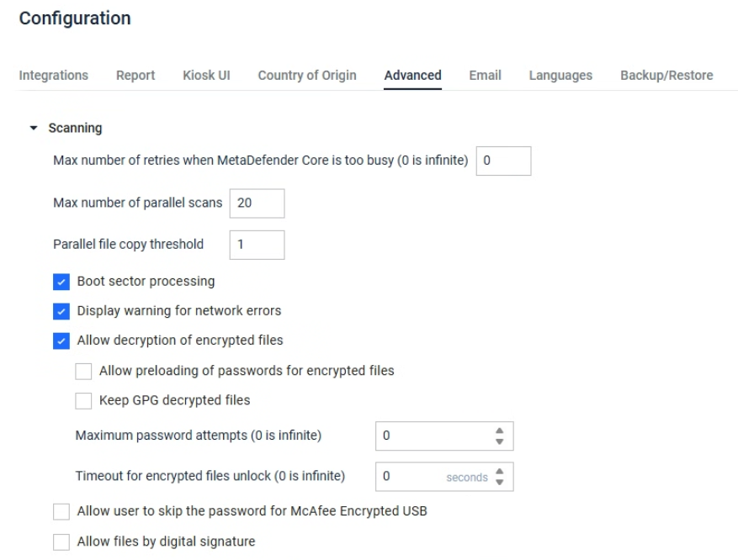Decrease the maximum password attempts value
Viewport: 738px width, 560px height.
498,441
